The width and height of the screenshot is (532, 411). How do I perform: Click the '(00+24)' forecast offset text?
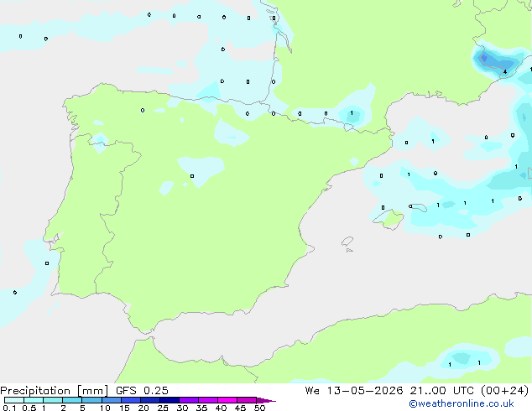click(505, 391)
